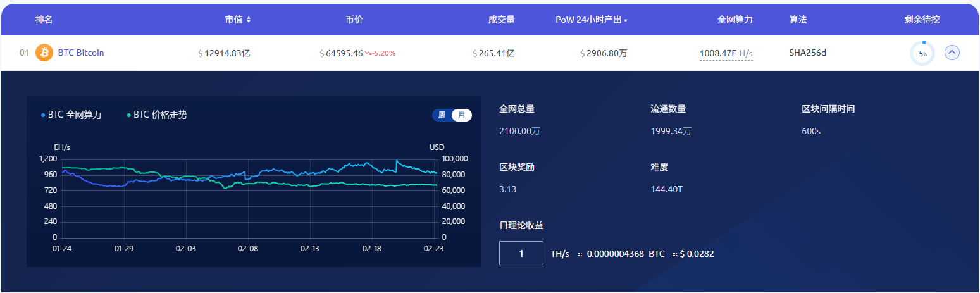Select the 月 chart range option
The image size is (980, 293).
pyautogui.click(x=462, y=115)
